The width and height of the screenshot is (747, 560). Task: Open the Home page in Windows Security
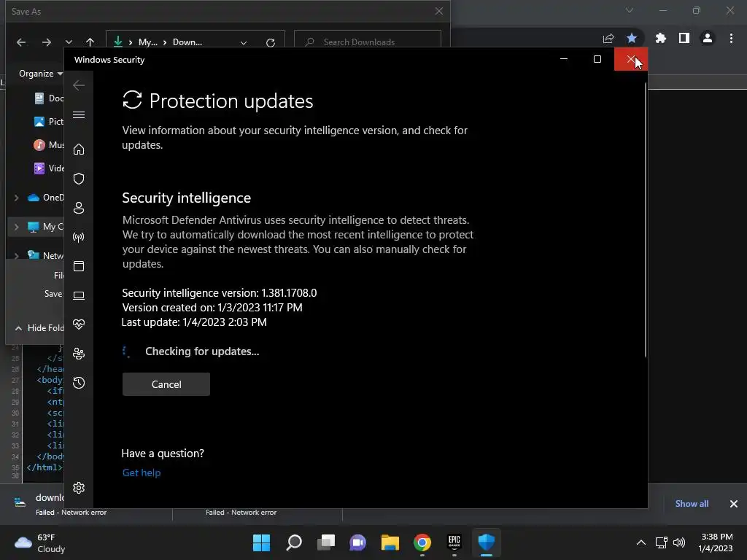(79, 149)
